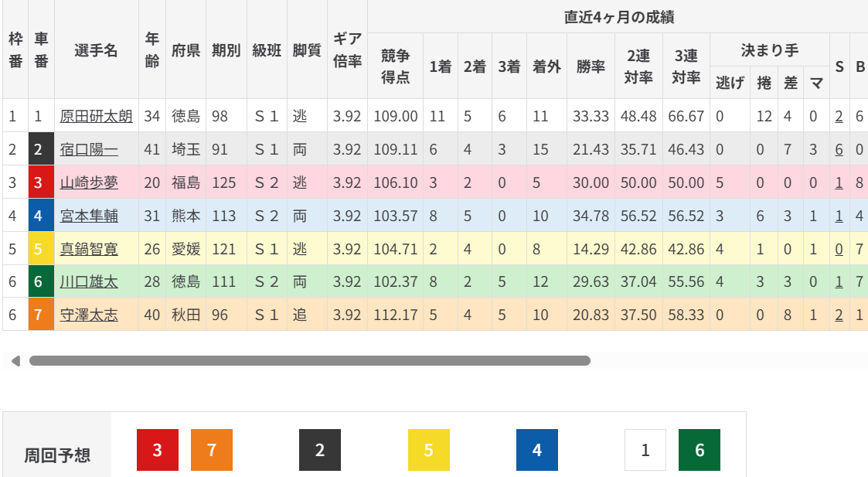This screenshot has height=477, width=868.
Task: Open racer 川口雄太 profile link
Action: (89, 282)
